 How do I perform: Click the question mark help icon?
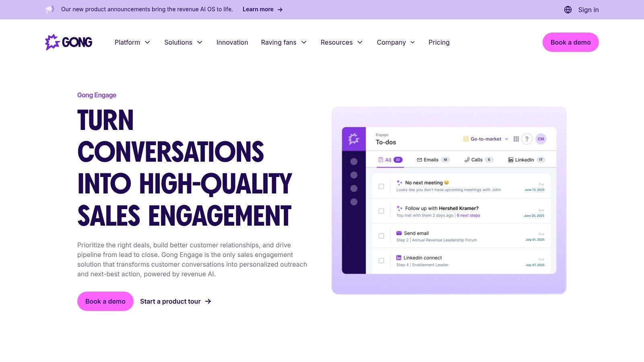coord(527,139)
